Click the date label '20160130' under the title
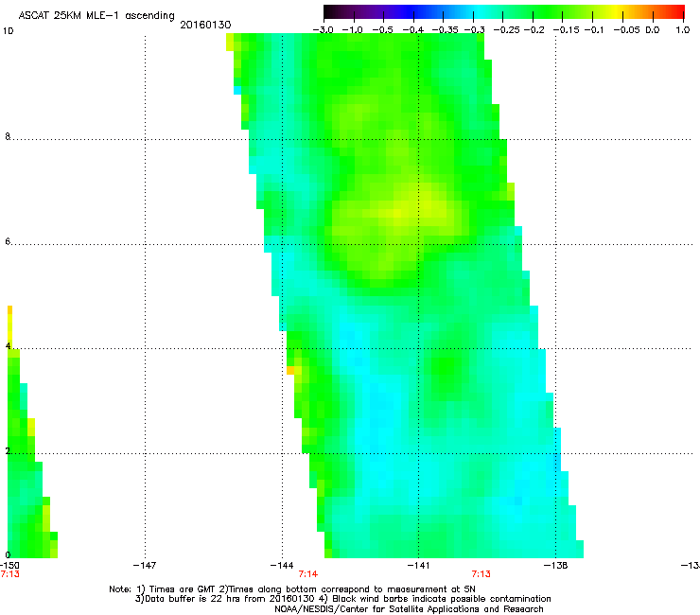700x615 pixels. pyautogui.click(x=205, y=25)
